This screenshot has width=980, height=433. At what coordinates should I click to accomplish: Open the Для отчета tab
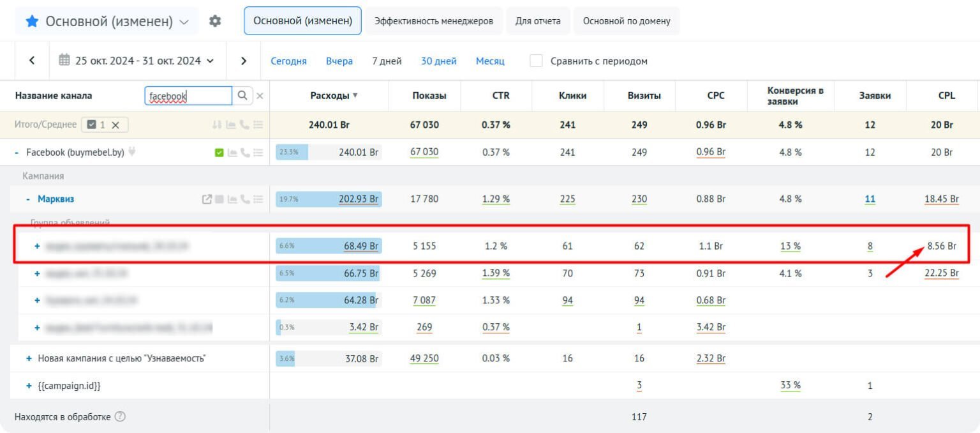[x=538, y=21]
